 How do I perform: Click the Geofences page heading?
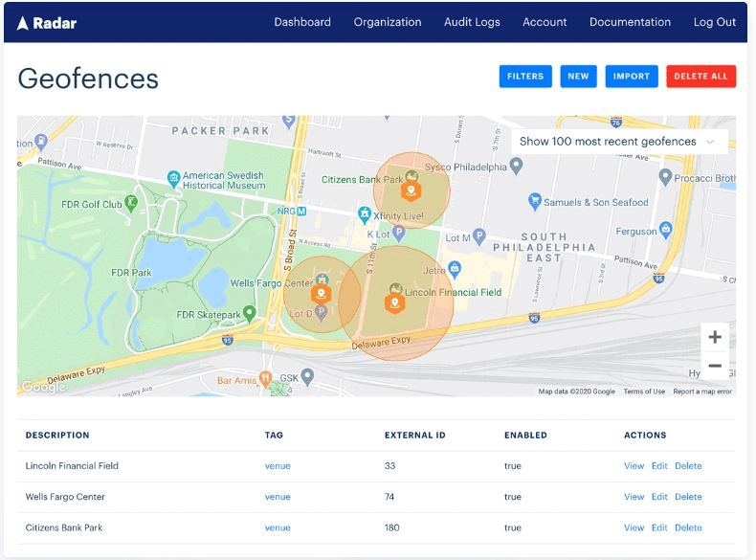88,78
